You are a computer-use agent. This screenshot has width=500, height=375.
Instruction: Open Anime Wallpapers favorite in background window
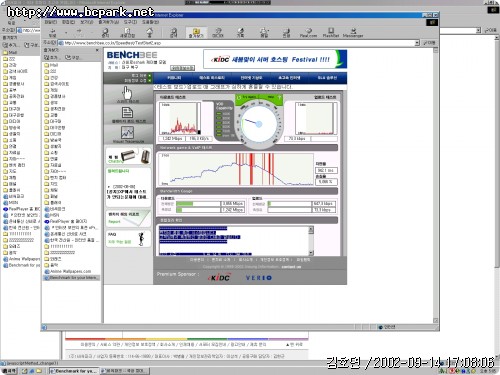click(21, 259)
